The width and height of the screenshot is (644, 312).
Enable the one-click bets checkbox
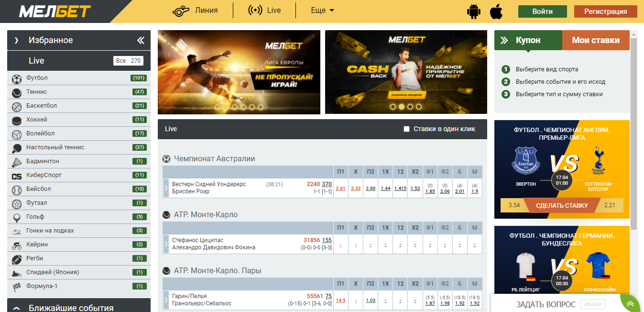tap(407, 129)
